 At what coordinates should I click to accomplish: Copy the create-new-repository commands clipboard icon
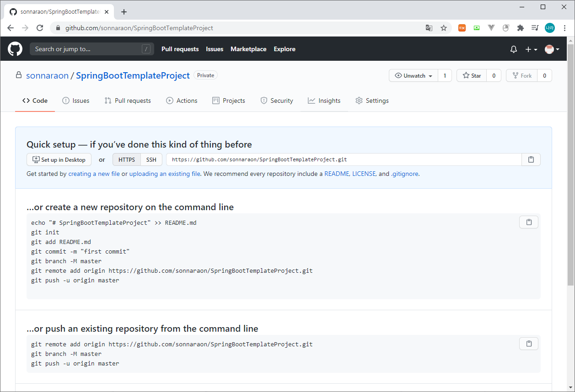529,222
